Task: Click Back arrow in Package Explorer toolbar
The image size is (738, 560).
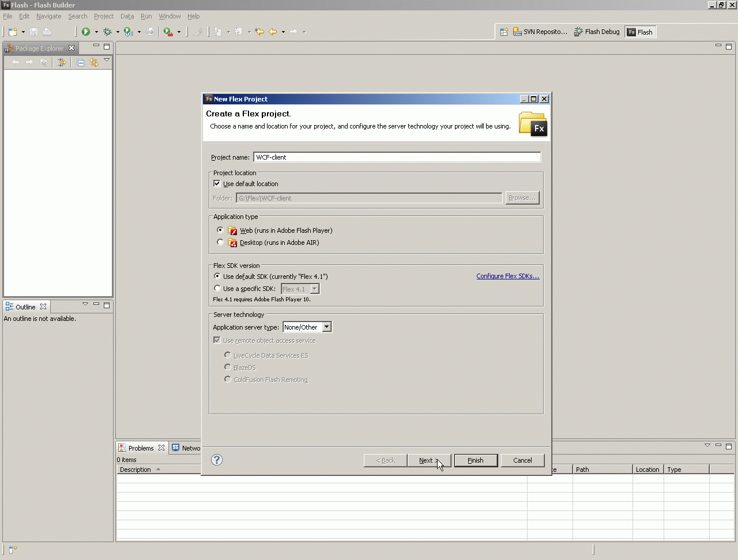Action: coord(16,62)
